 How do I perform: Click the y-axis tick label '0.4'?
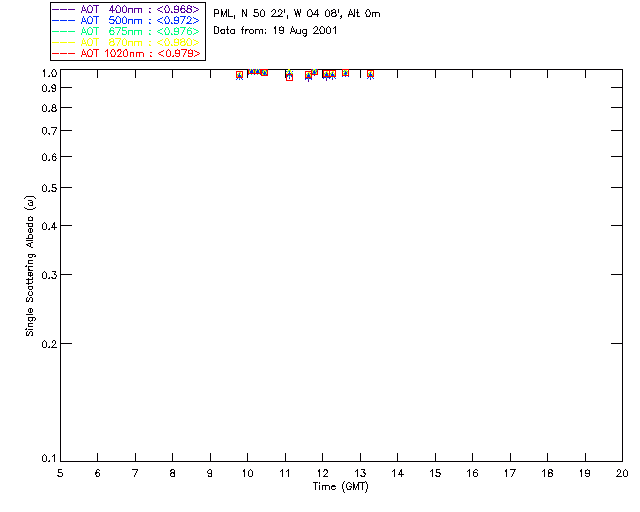[x=49, y=226]
